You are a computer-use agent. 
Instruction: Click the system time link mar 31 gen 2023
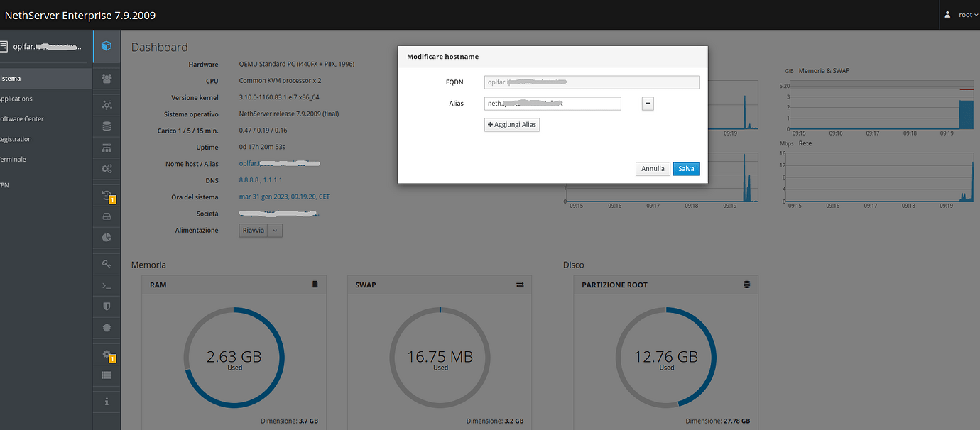coord(285,197)
